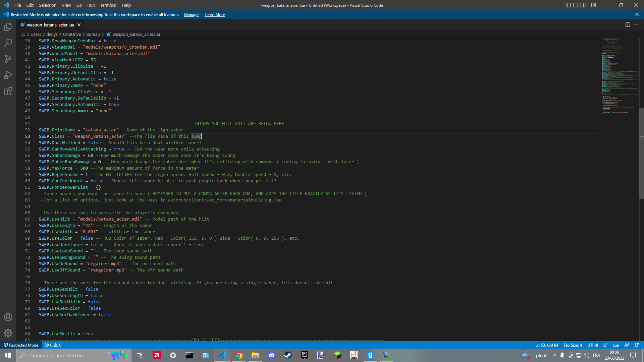This screenshot has height=362, width=644.
Task: Open the Terminal menu
Action: tap(108, 5)
